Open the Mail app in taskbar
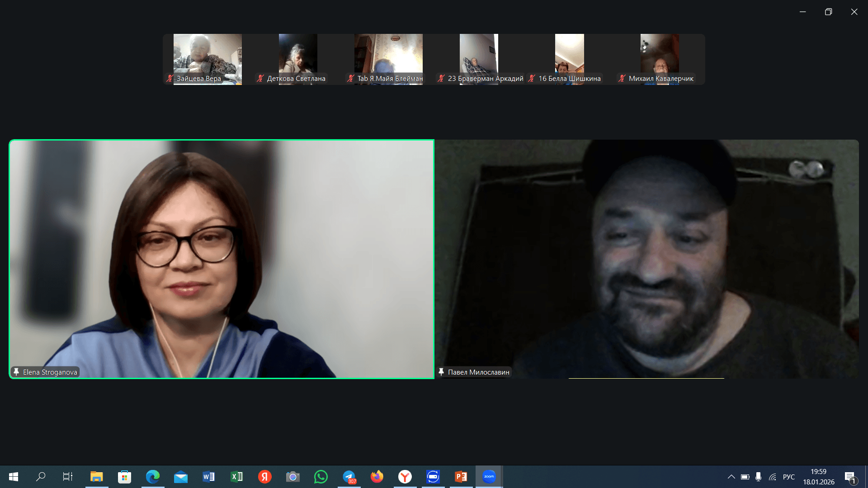Image resolution: width=868 pixels, height=488 pixels. tap(181, 477)
